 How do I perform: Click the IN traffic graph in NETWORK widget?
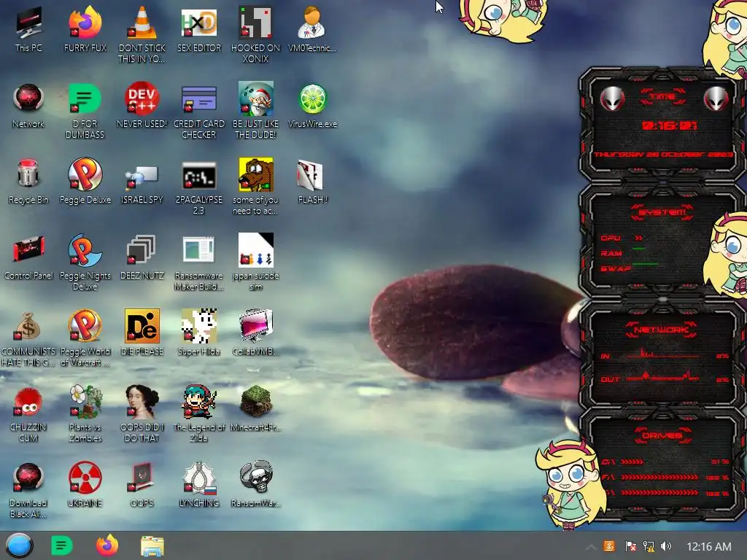662,354
